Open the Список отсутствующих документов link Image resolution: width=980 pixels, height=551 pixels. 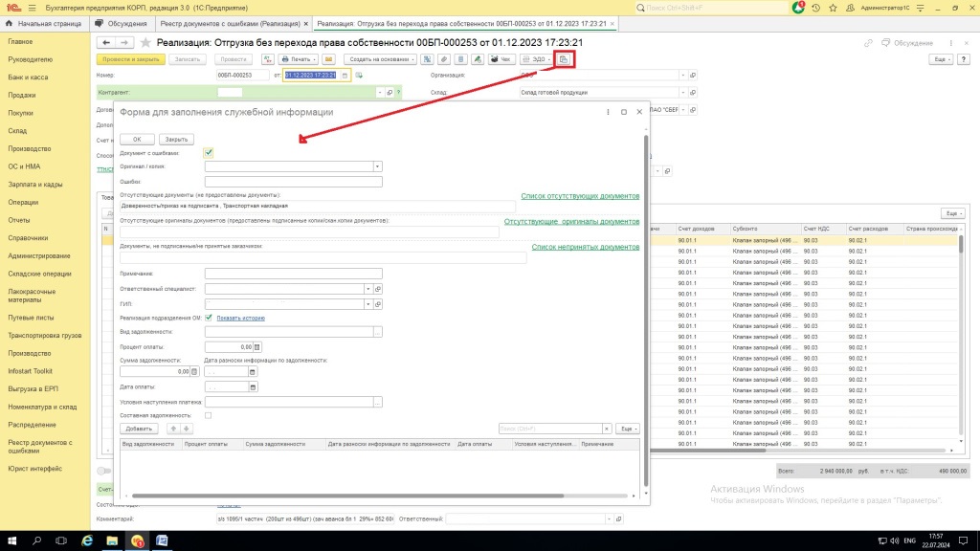[580, 196]
